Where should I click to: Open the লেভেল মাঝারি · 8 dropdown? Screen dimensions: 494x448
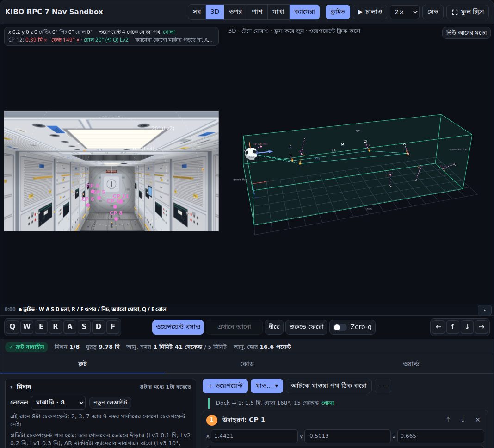pyautogui.click(x=58, y=403)
